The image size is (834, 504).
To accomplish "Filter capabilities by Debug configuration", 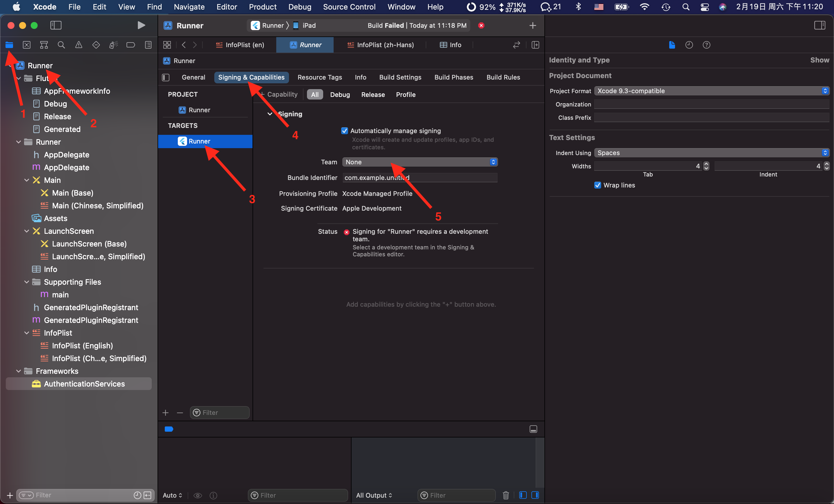I will tap(340, 95).
